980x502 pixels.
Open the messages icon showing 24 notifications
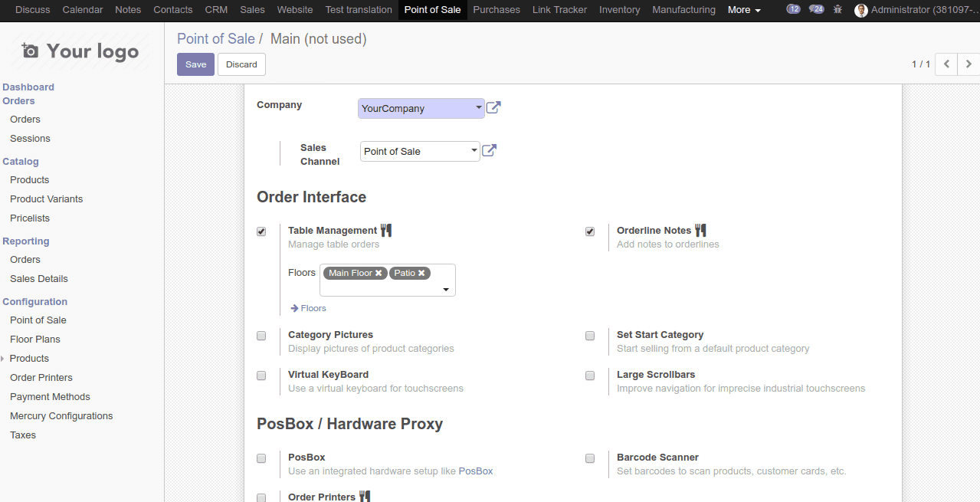pyautogui.click(x=815, y=9)
